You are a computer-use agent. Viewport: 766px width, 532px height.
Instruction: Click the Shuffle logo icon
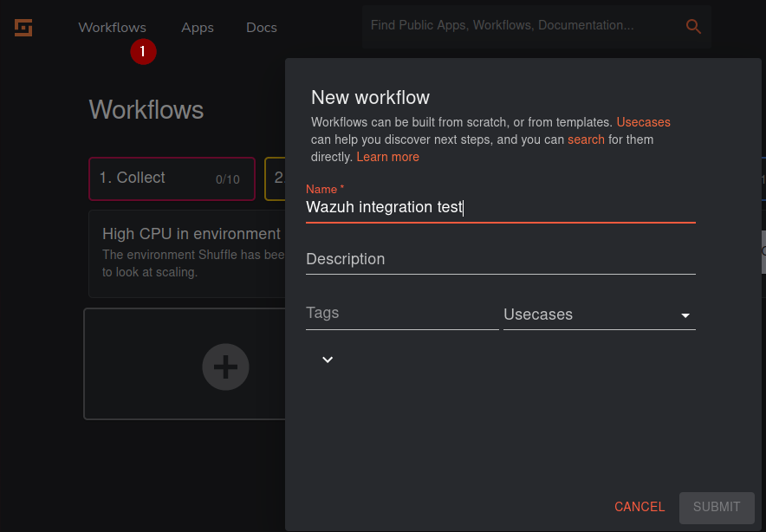tap(23, 28)
